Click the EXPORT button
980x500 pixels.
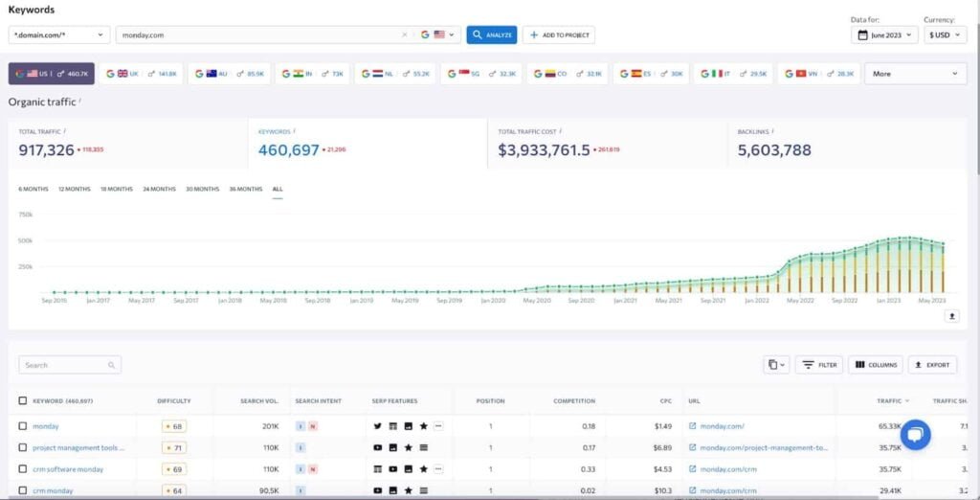pos(932,365)
